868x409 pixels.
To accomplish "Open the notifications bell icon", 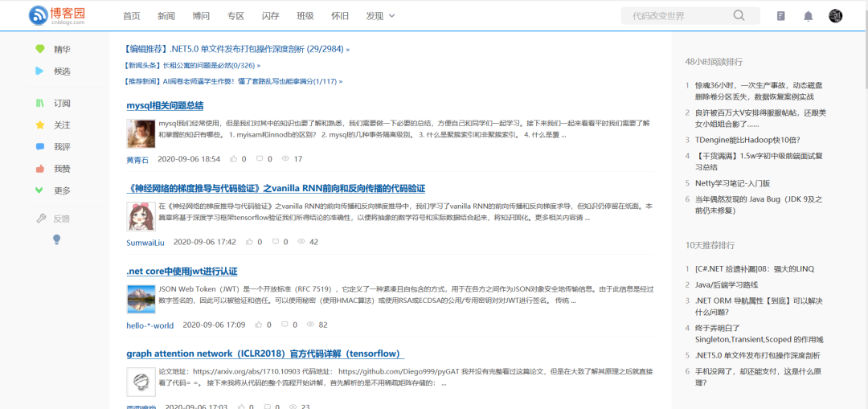I will click(809, 16).
